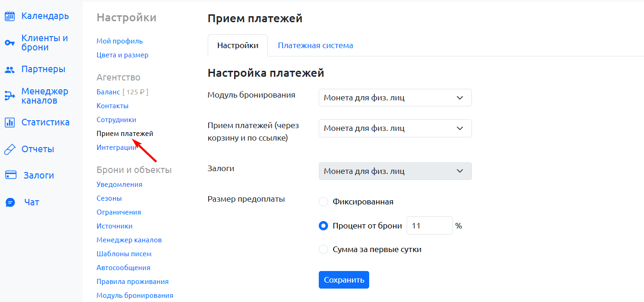The width and height of the screenshot is (644, 302).
Task: Open Статистика from the left menu
Action: coord(45,123)
